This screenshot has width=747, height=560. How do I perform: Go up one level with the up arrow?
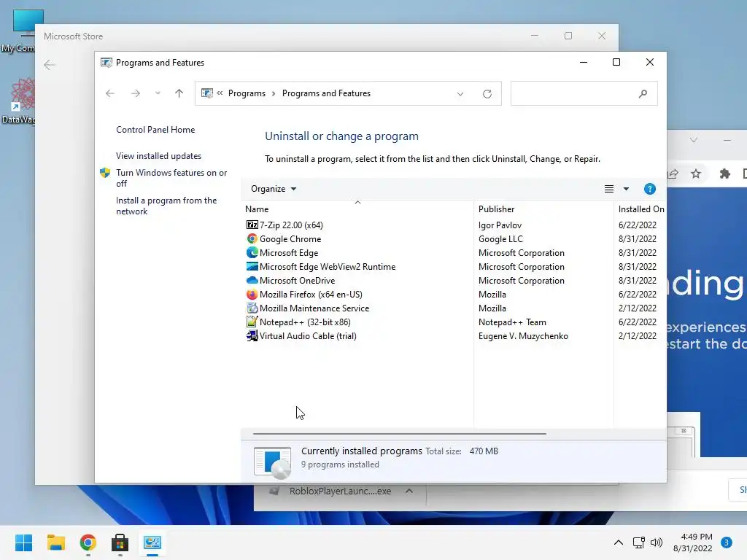tap(179, 93)
